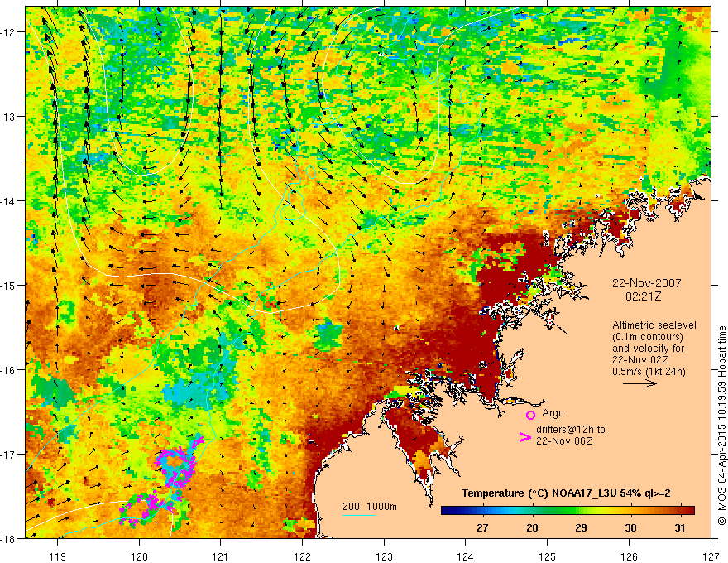
Task: Click the magenta Argo circle legend symbol
Action: pos(530,415)
